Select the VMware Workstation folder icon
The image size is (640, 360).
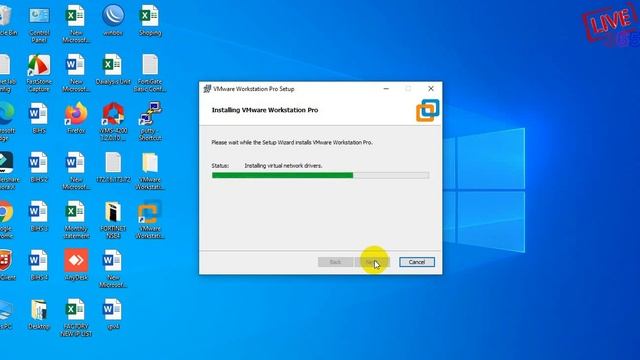150,171
